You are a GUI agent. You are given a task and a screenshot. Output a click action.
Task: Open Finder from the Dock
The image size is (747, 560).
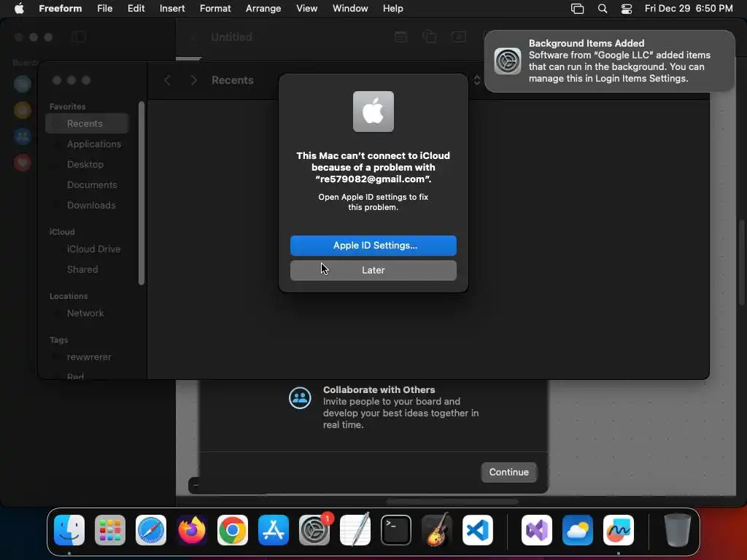(69, 530)
